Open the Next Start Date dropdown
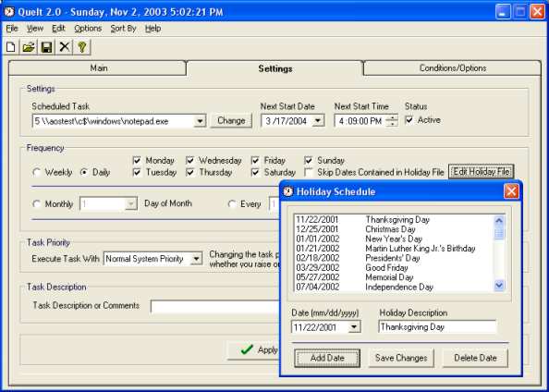 click(x=318, y=121)
